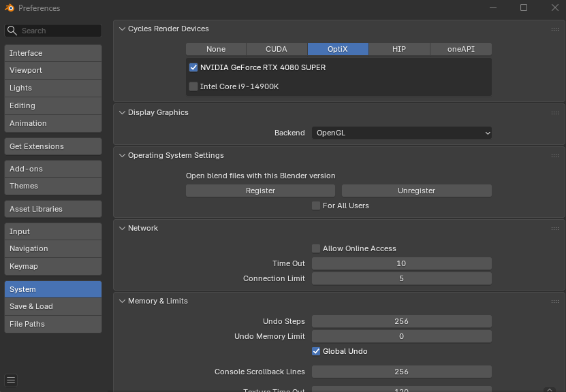Open the hamburger menu at bottom left
Viewport: 566px width, 392px height.
[x=11, y=380]
